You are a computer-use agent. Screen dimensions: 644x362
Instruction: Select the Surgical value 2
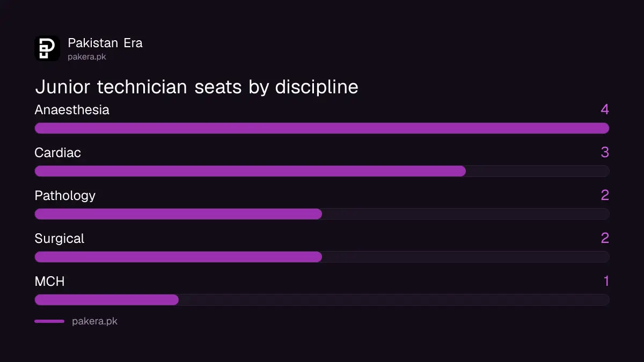(x=605, y=238)
